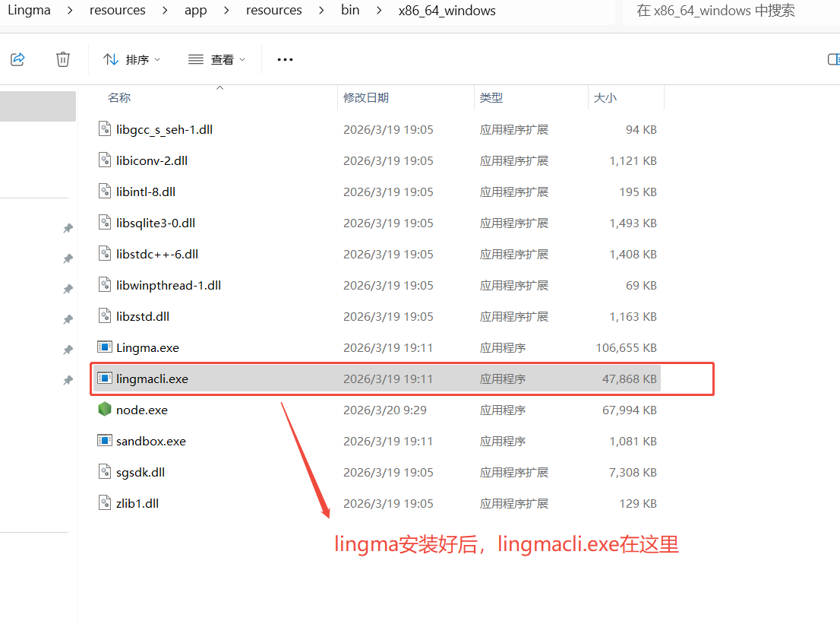Click the file name lingmacli.exe
Viewport: 840px width, 624px height.
(x=152, y=379)
